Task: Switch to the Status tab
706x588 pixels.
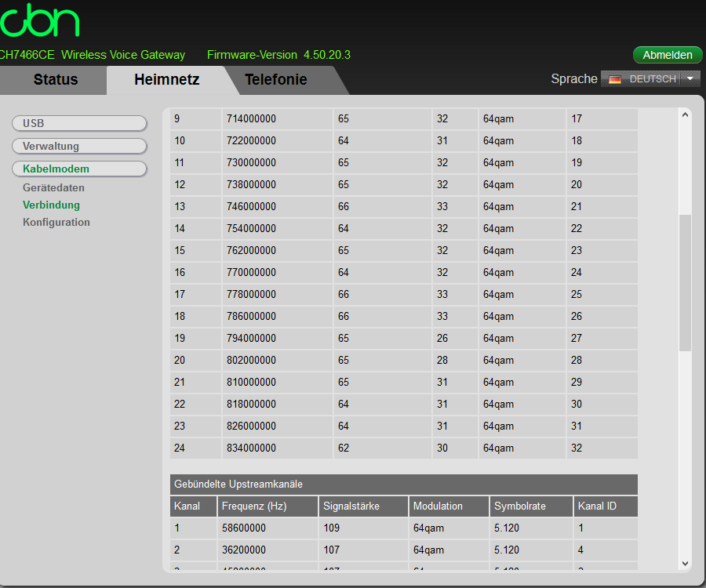Action: point(53,79)
